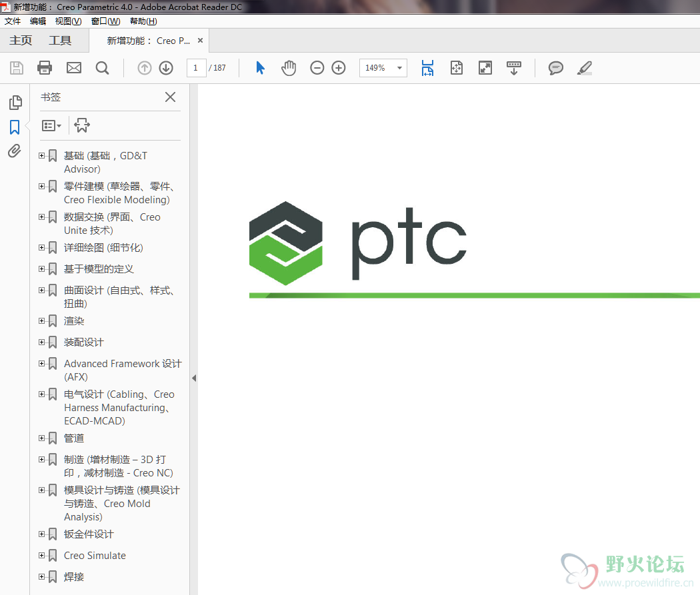
Task: Expand the 曲面设计 bookmark
Action: (41, 291)
